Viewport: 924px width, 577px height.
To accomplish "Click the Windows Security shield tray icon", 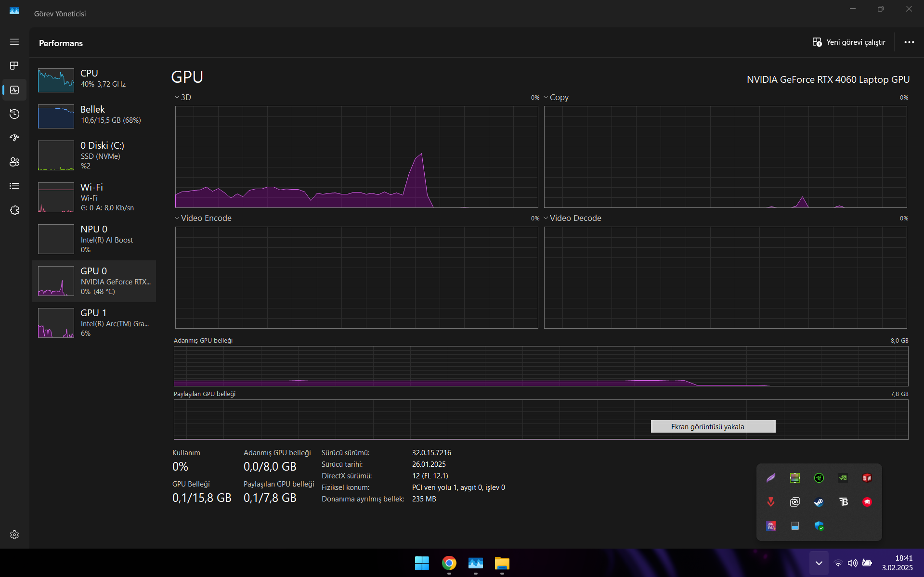I will [819, 526].
